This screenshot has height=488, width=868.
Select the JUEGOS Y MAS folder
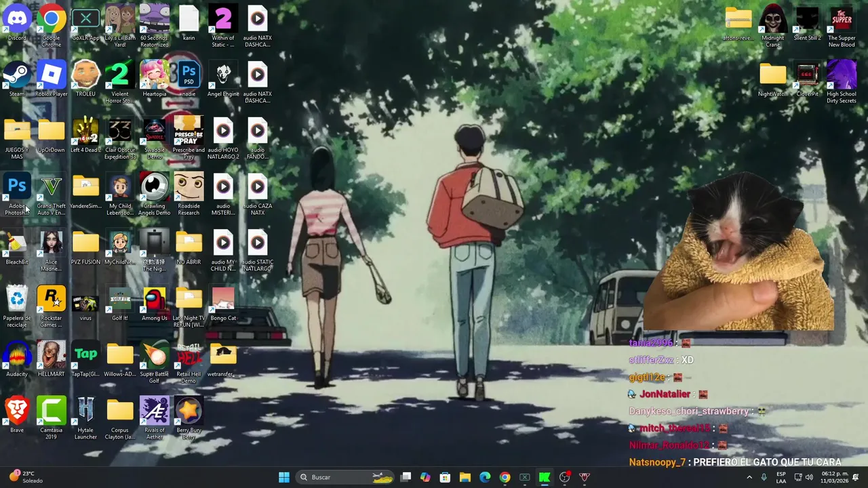coord(17,138)
